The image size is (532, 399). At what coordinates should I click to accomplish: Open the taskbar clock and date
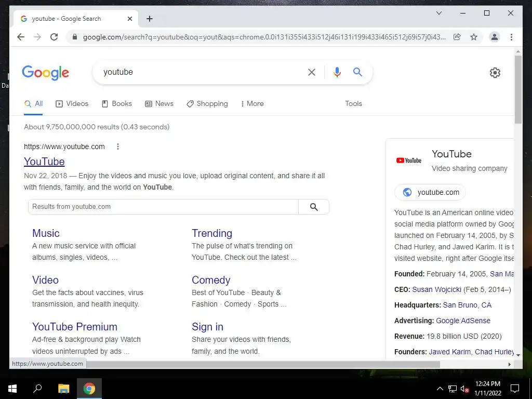tap(487, 389)
